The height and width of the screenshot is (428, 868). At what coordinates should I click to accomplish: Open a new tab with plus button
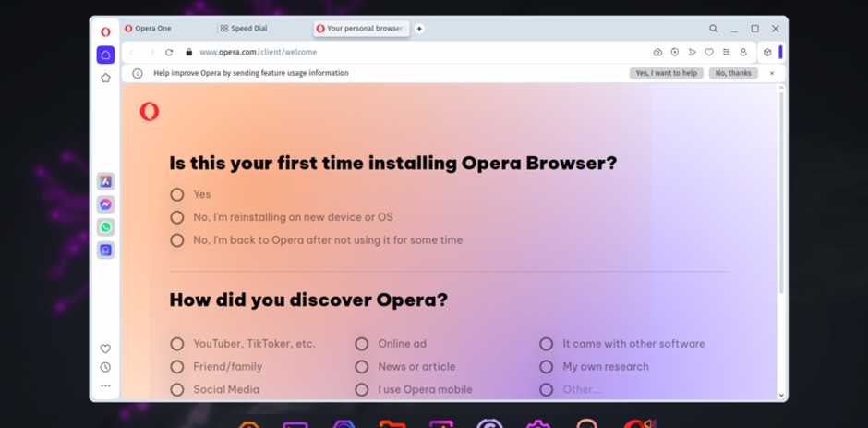click(x=419, y=29)
